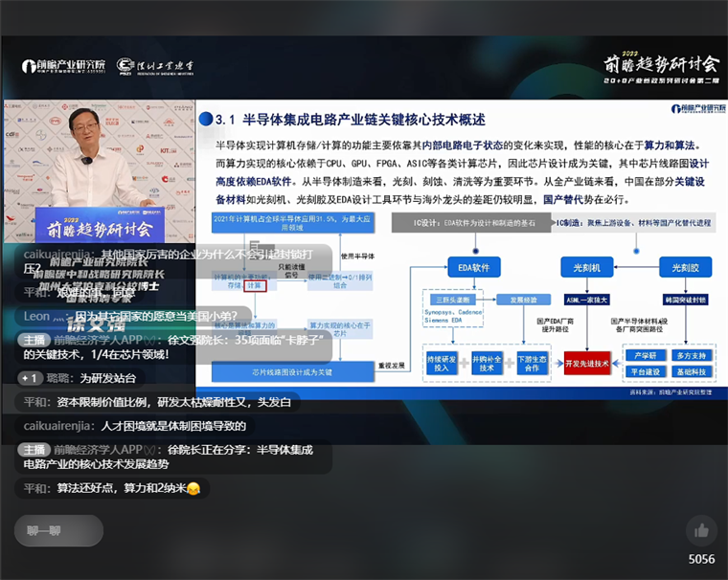Click the laughing emoji in 平和's comment

click(193, 489)
